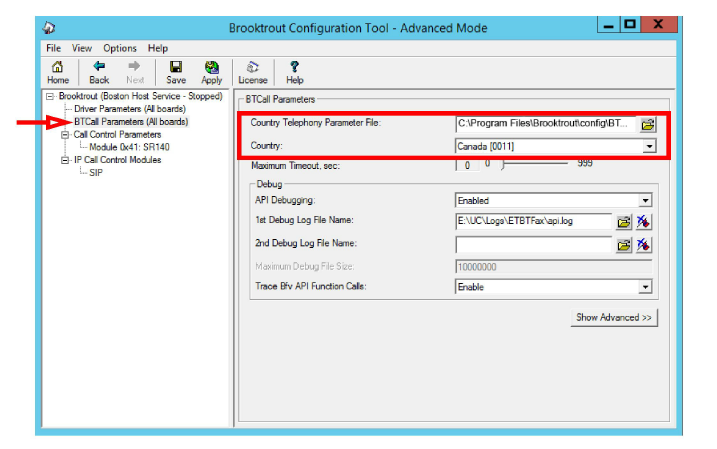
Task: Click the 'API Debugging:' label
Action: coord(285,200)
